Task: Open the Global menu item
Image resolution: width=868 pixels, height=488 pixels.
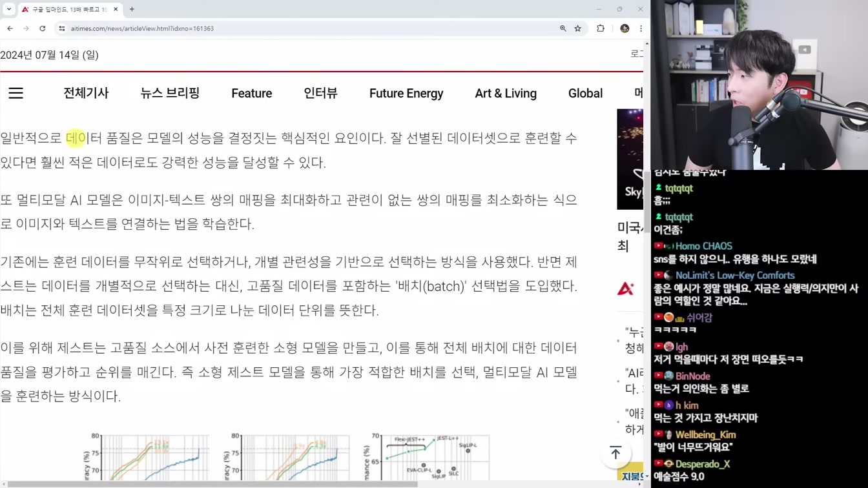Action: [x=585, y=94]
